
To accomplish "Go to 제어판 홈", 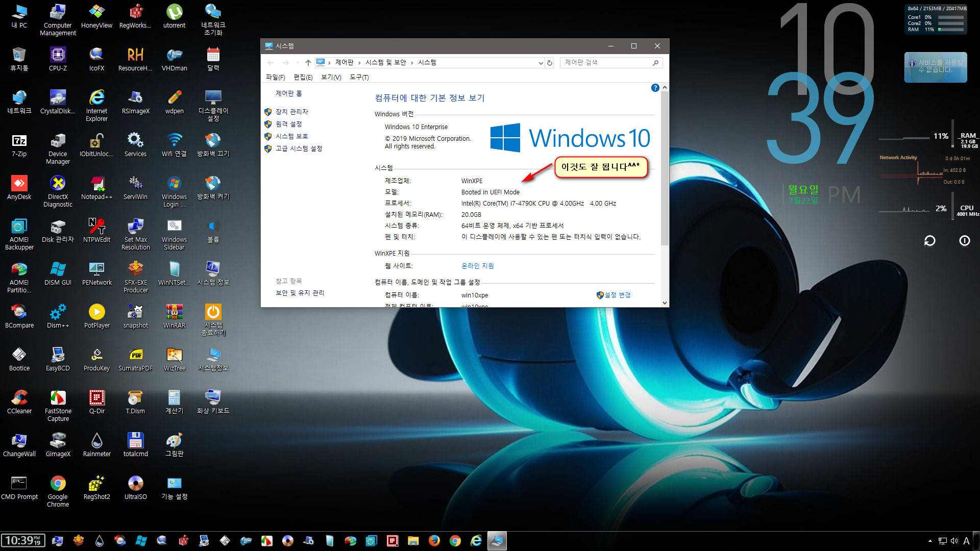I will pos(288,93).
